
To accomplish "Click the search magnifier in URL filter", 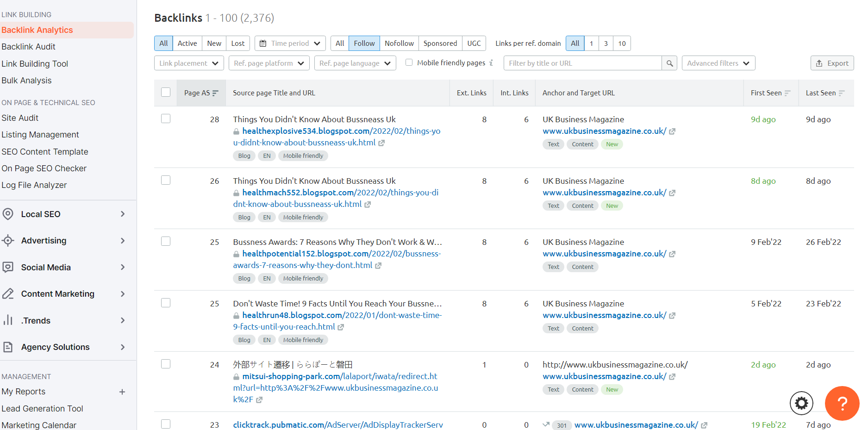I will click(x=669, y=63).
